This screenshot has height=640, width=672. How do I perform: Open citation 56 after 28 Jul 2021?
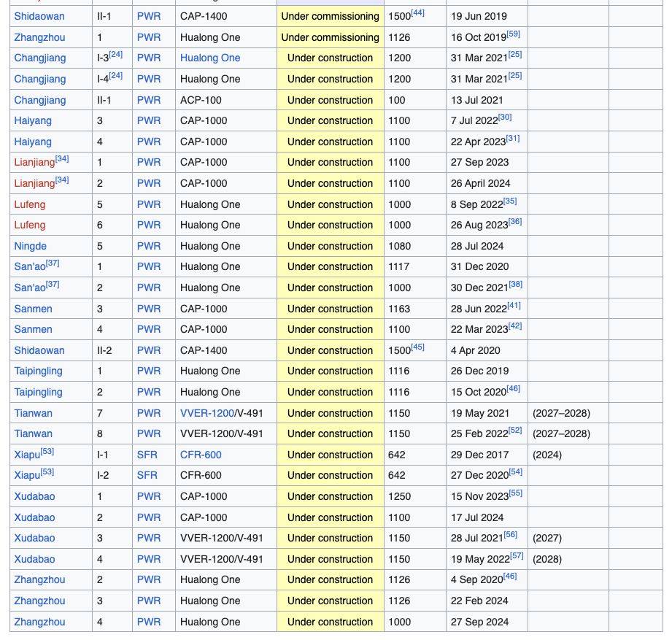[511, 534]
